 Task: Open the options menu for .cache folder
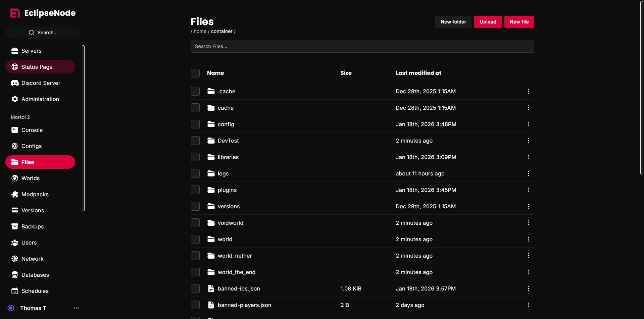point(528,91)
